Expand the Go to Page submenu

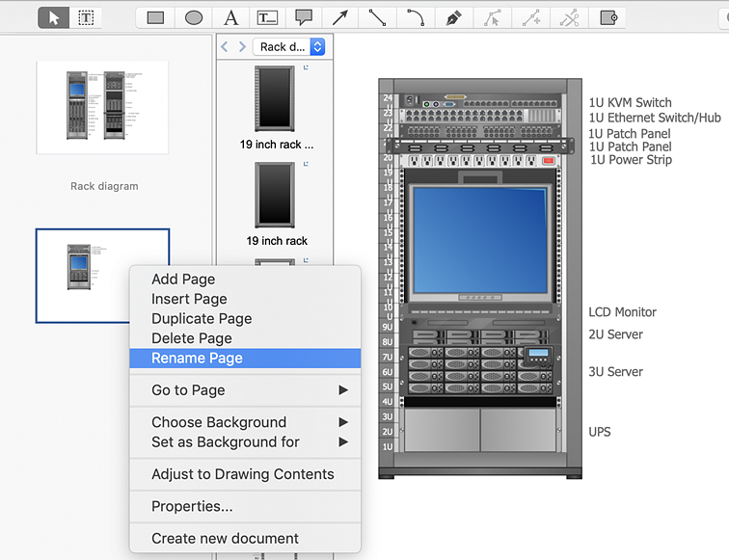[x=245, y=390]
